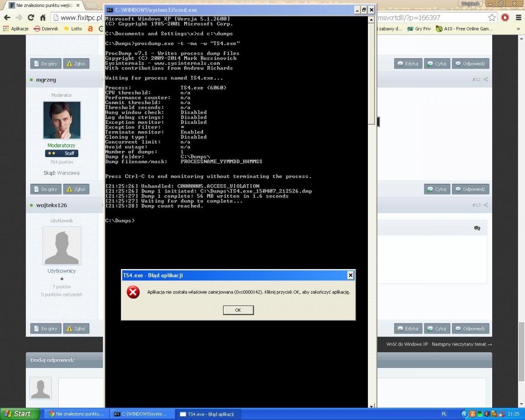Bookmark this page with the star icon
Image resolution: width=525 pixels, height=420 pixels.
click(492, 17)
